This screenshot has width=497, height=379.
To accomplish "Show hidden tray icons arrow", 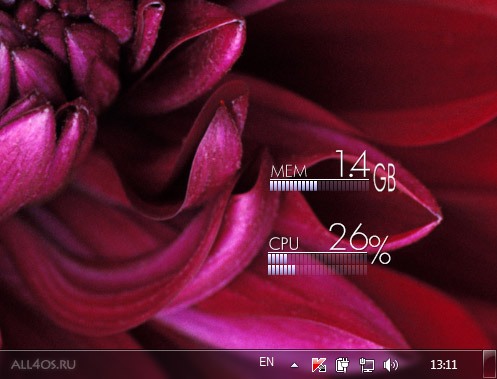I will click(294, 365).
